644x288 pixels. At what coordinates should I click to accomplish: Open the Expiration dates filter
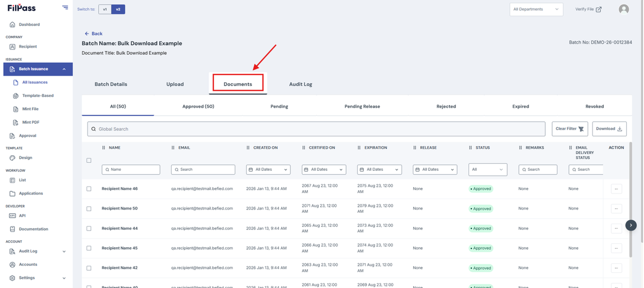tap(379, 169)
